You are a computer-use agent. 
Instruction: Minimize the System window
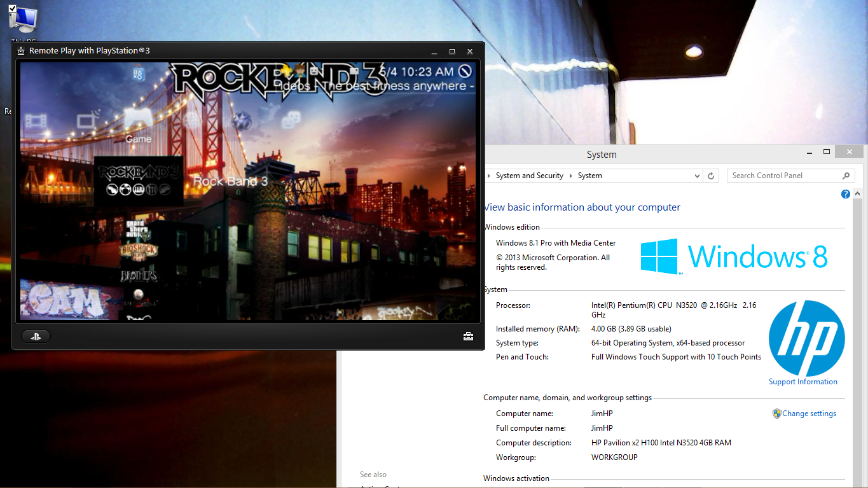809,153
